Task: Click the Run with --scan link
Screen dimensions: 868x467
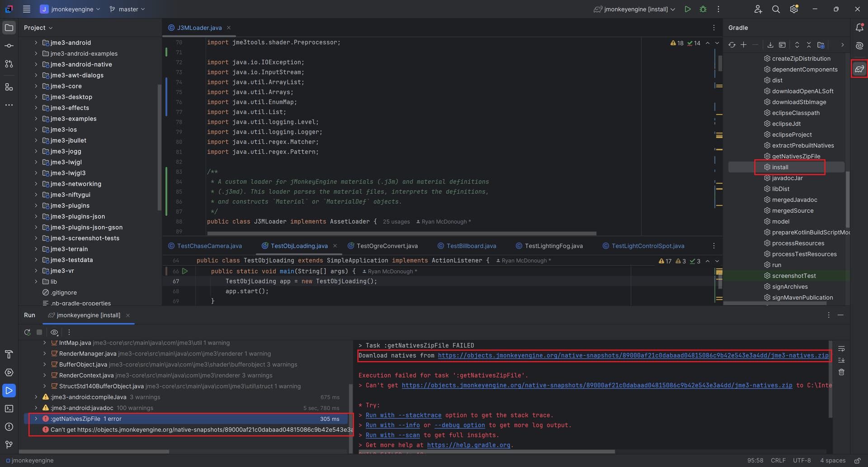Action: click(393, 435)
